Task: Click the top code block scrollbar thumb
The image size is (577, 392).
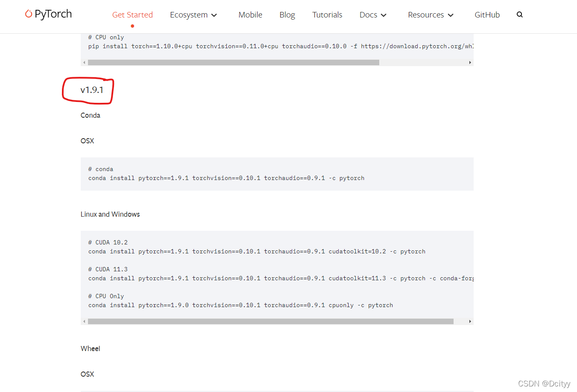Action: tap(234, 62)
